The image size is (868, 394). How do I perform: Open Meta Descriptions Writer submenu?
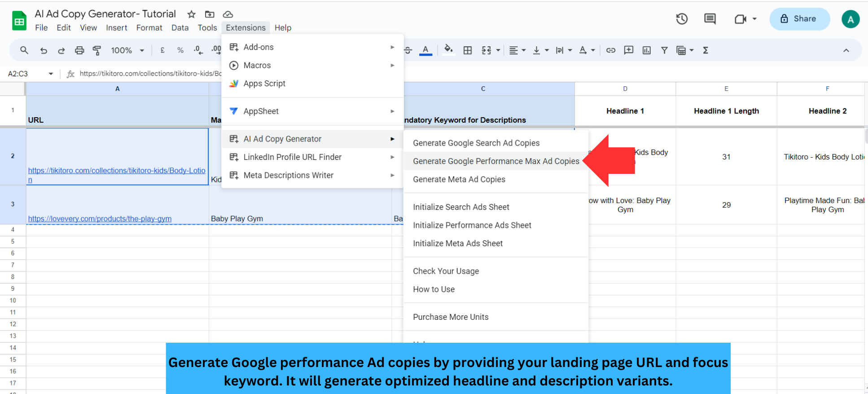tap(313, 175)
